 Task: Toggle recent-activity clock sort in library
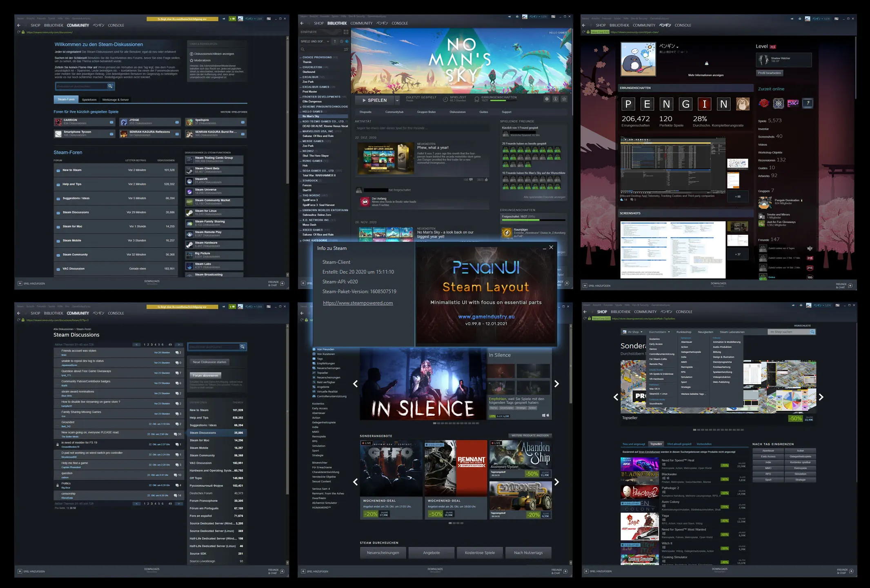(x=341, y=41)
